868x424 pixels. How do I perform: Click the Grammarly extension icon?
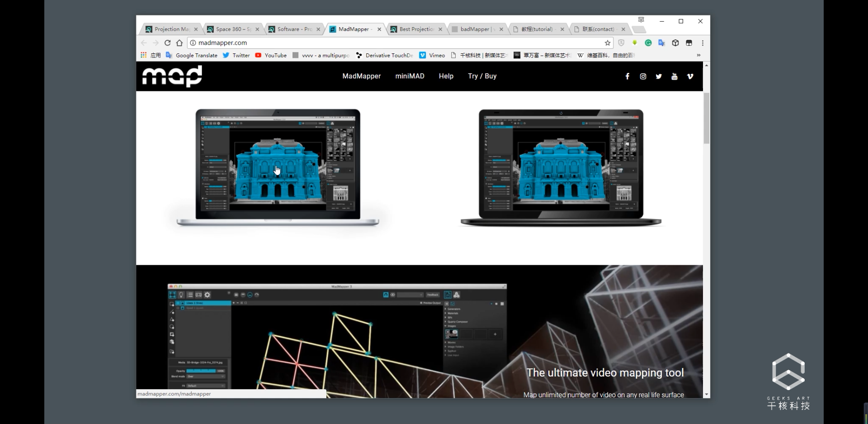tap(648, 43)
